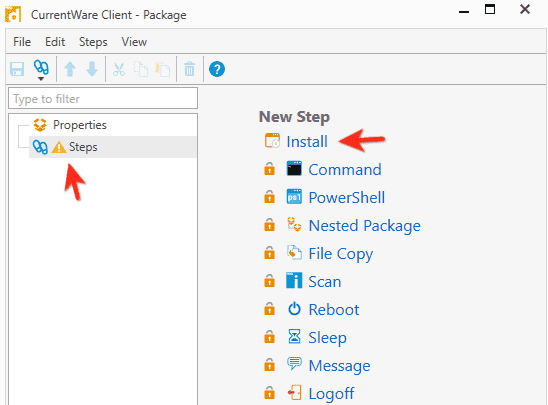
Task: Click the lock icon beside Reboot
Action: [x=269, y=309]
